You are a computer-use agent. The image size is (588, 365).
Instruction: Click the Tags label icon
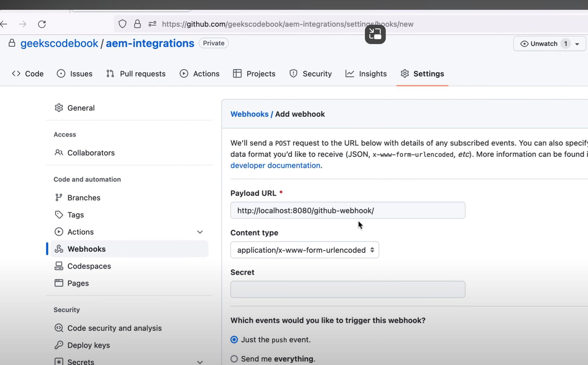coord(59,215)
